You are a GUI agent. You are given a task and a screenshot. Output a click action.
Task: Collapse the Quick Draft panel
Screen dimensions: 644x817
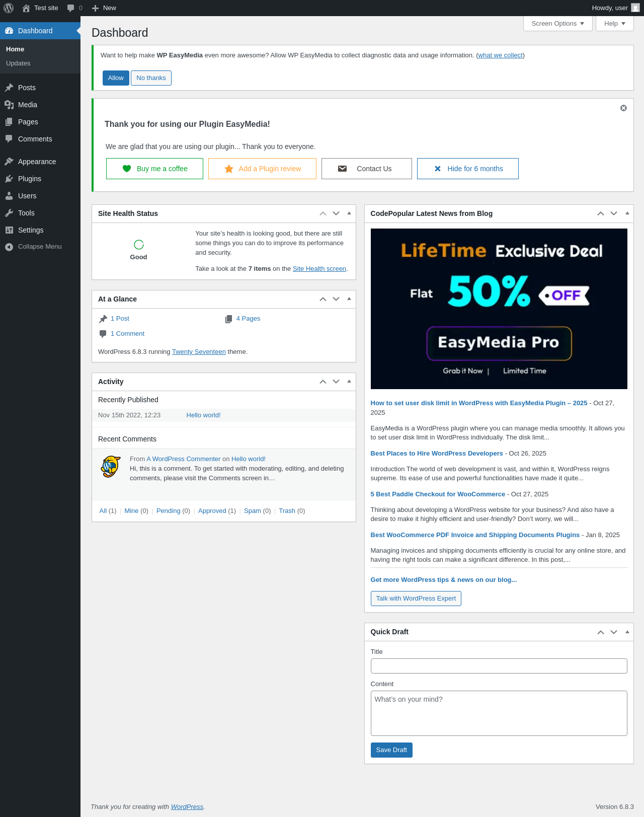[627, 632]
